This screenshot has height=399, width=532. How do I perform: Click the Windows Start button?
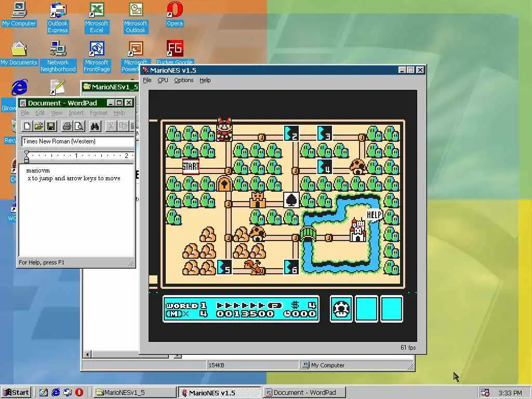click(16, 393)
